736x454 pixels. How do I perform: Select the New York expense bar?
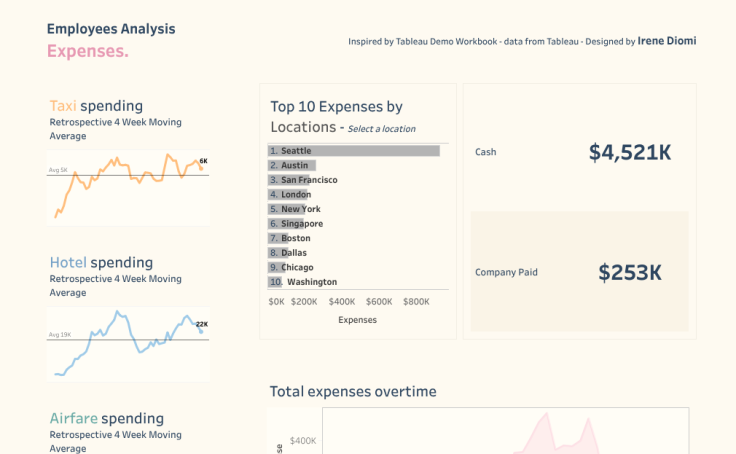pos(299,210)
